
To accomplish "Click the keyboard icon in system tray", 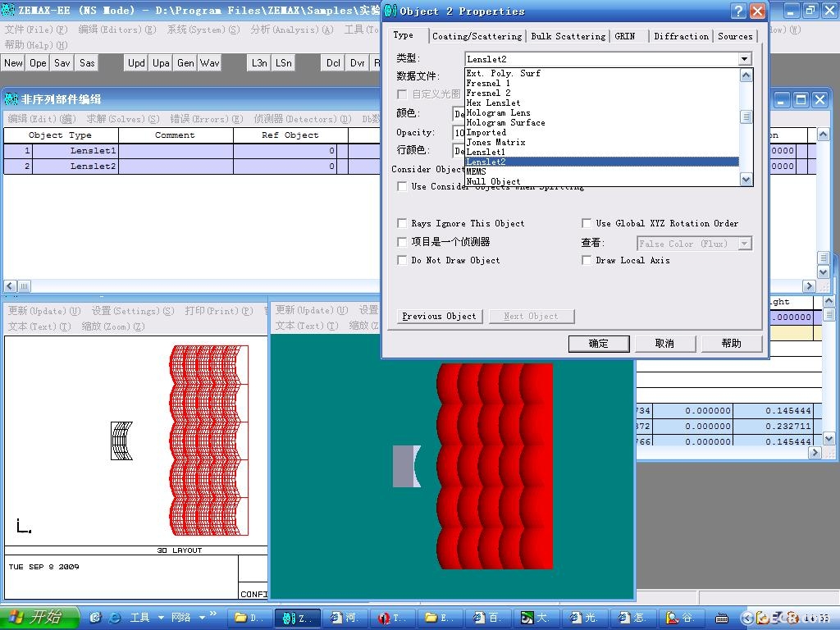I will click(x=722, y=619).
